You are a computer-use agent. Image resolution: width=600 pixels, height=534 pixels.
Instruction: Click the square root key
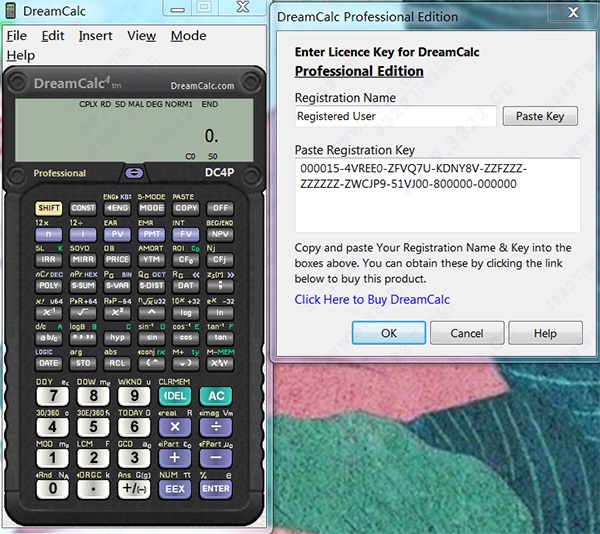point(83,313)
